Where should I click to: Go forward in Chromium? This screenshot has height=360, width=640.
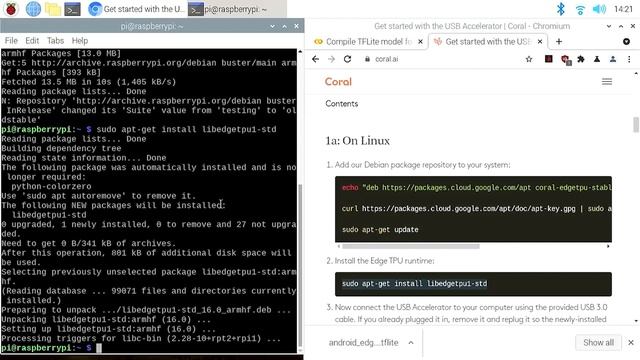[331, 59]
